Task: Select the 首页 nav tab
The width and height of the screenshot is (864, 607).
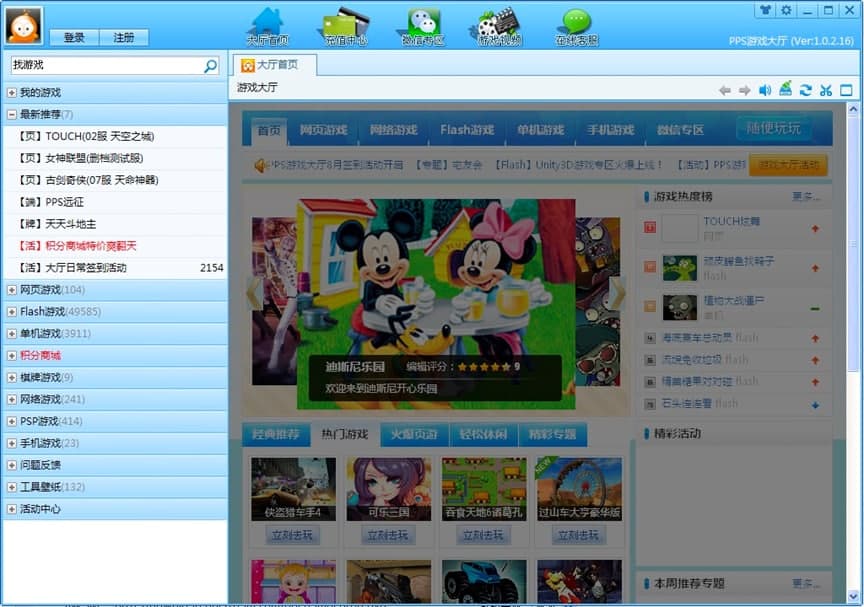Action: pos(269,131)
